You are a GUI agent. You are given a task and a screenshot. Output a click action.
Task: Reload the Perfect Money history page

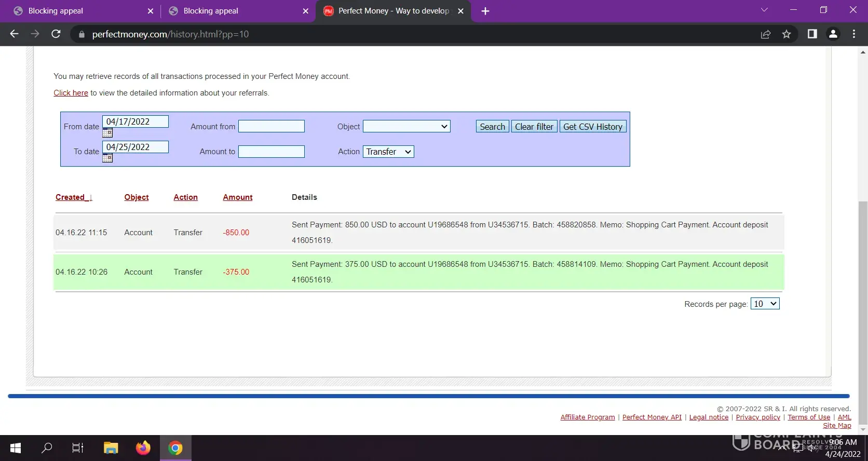56,34
